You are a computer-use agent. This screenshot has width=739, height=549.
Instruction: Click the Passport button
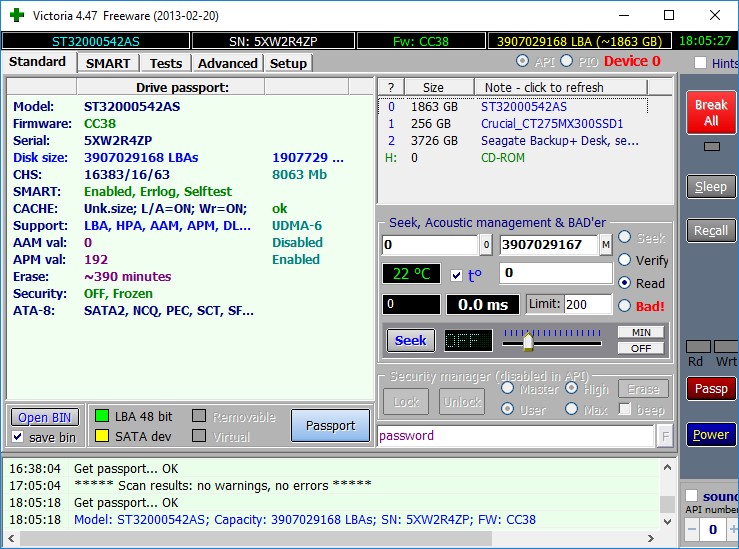[x=330, y=426]
